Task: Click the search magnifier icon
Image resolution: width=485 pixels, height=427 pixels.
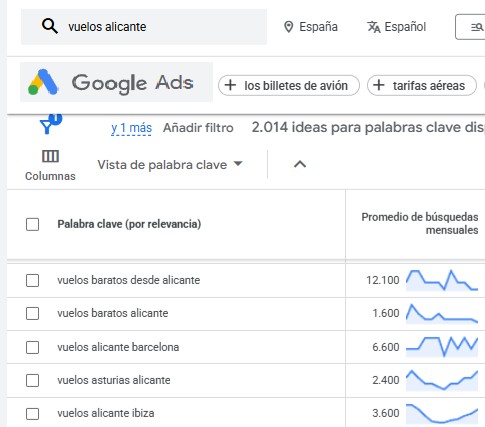Action: tap(50, 26)
